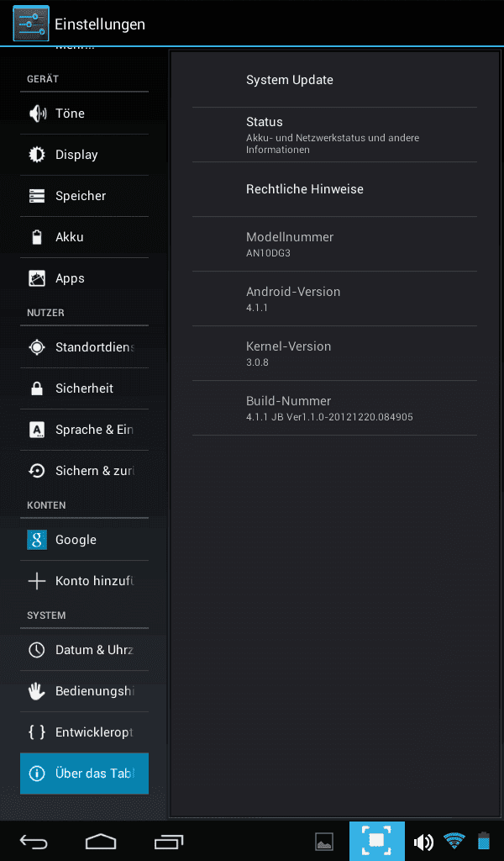504x861 pixels.
Task: Tap the info icon for Über das Tablet
Action: [x=37, y=774]
